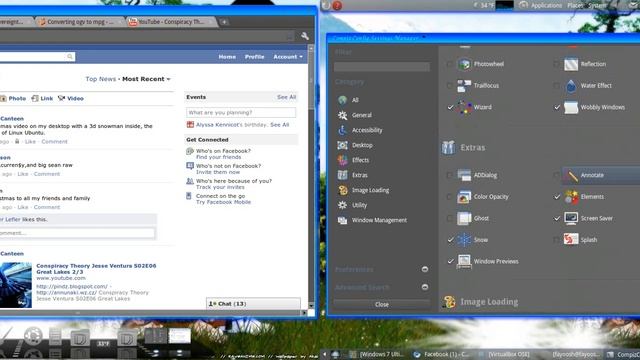Viewport: 640px width, 360px height.
Task: Open the Wizard plugin icon
Action: (x=464, y=107)
